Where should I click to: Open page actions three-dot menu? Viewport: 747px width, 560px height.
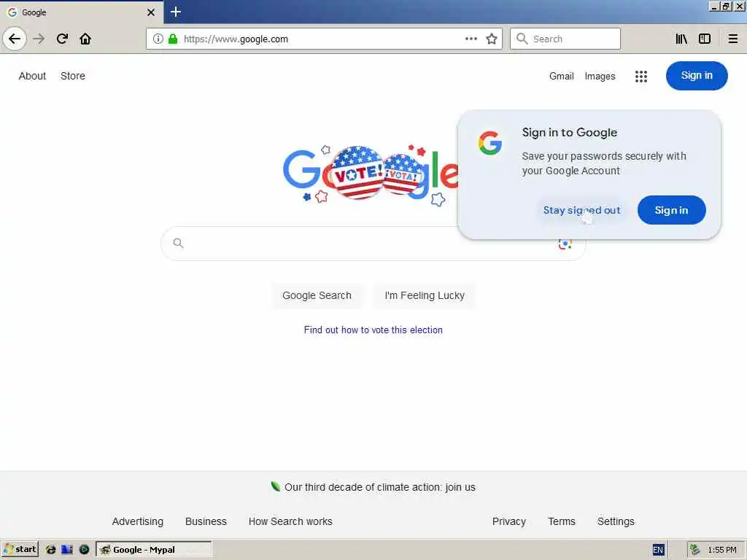coord(471,39)
